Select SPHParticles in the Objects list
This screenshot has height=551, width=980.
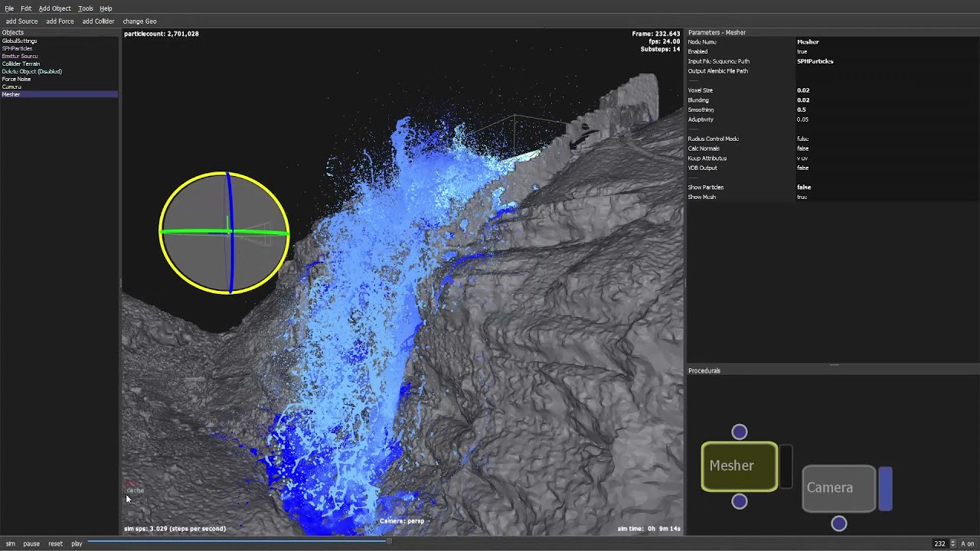tap(59, 48)
